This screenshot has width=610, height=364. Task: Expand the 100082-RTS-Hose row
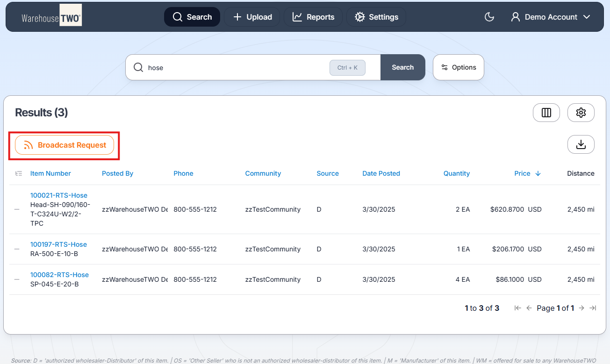tap(17, 279)
